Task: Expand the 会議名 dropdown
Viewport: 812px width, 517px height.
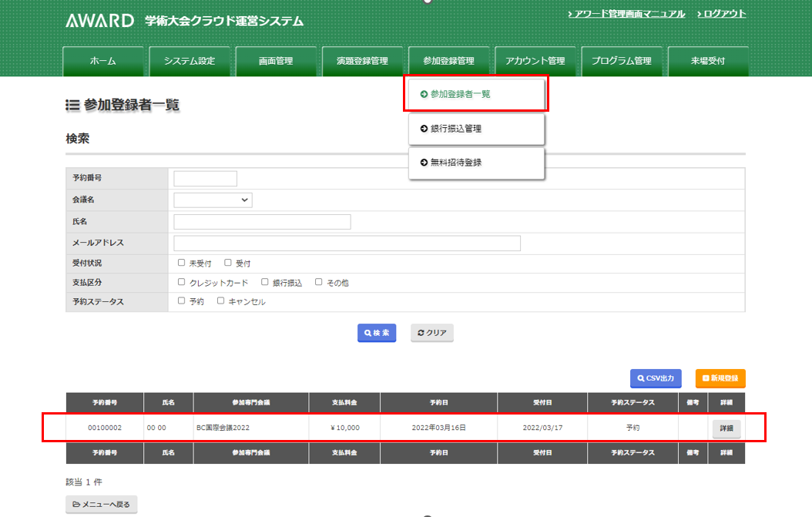Action: [x=213, y=200]
